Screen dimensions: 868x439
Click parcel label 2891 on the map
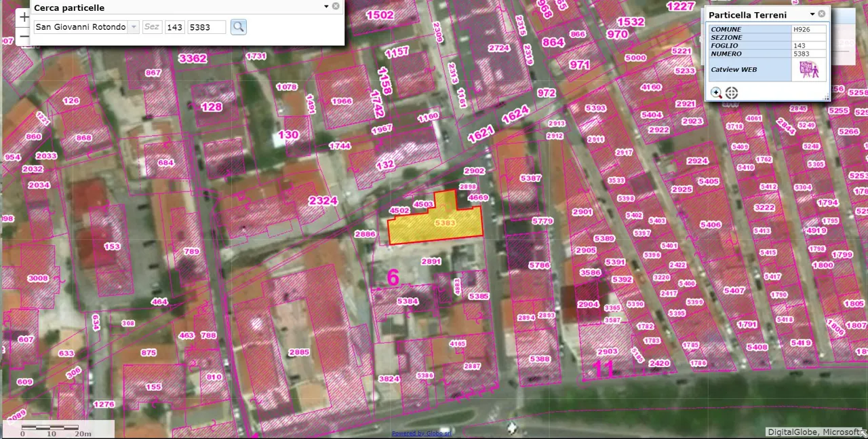(x=431, y=261)
